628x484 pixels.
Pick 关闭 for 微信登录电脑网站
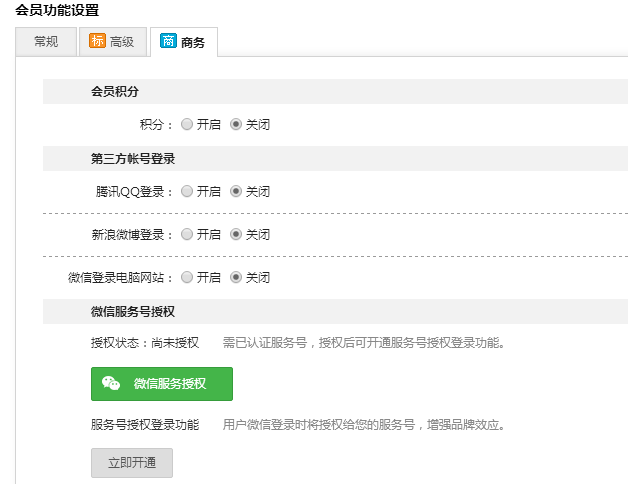pyautogui.click(x=236, y=277)
